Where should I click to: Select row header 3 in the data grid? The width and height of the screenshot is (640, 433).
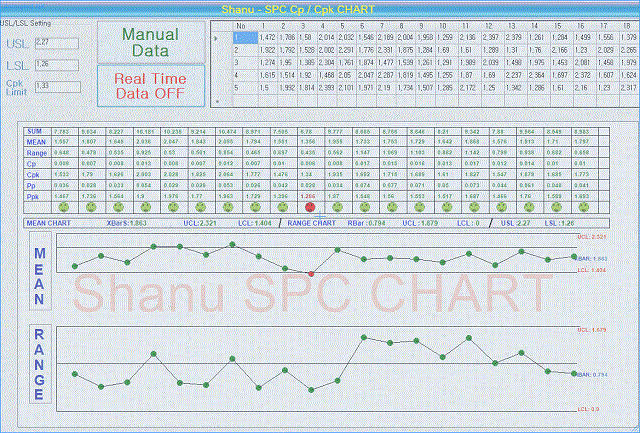pos(245,63)
